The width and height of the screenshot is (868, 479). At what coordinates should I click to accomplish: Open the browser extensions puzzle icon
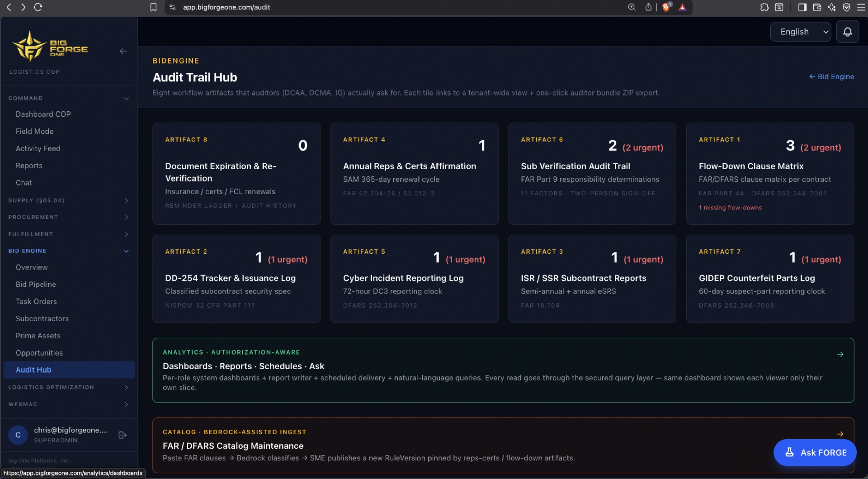coord(764,7)
